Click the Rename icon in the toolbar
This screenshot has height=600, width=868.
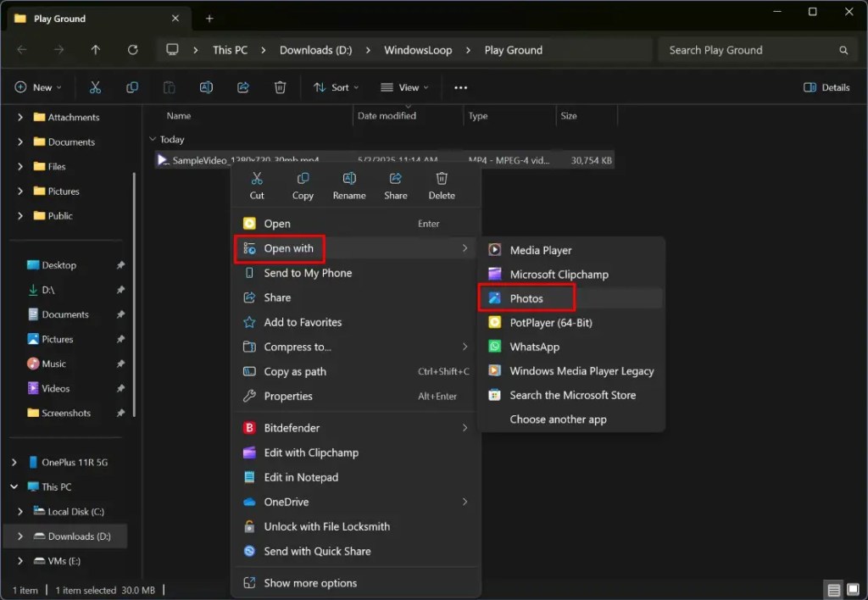(206, 87)
